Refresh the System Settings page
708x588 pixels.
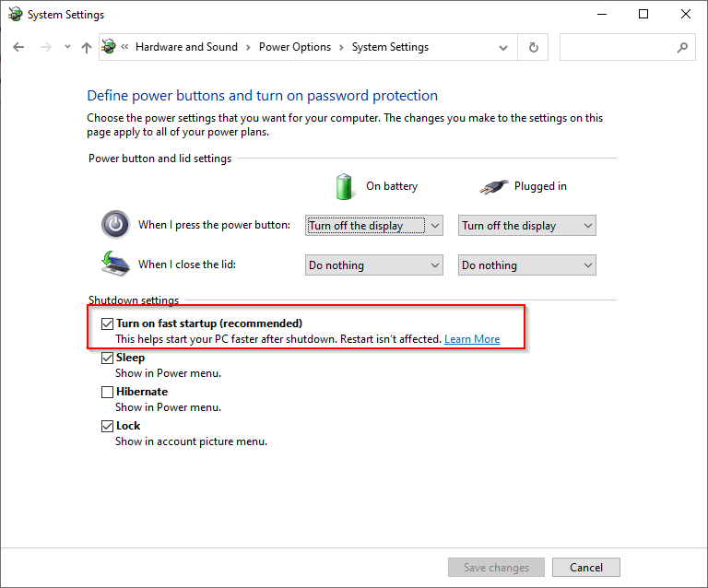coord(533,47)
